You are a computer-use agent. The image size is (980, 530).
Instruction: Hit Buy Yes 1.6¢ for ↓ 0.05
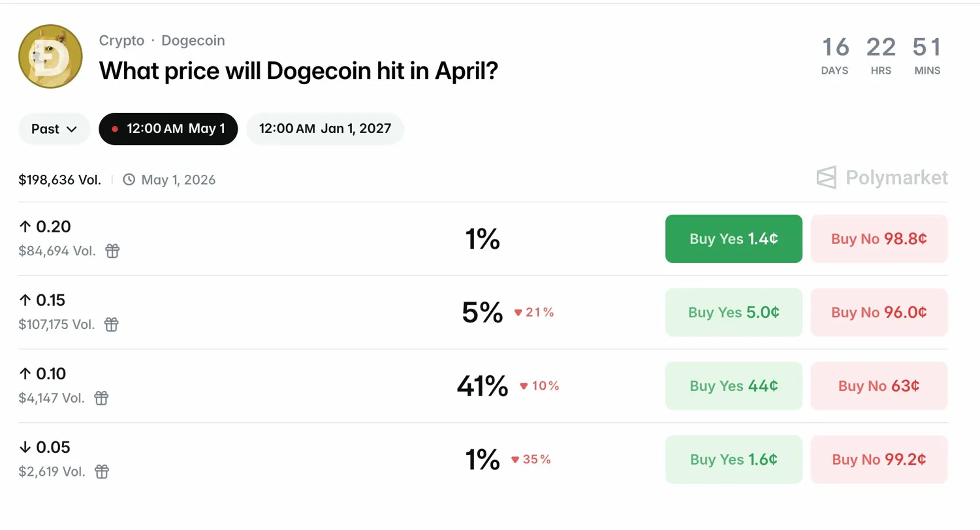pos(733,460)
